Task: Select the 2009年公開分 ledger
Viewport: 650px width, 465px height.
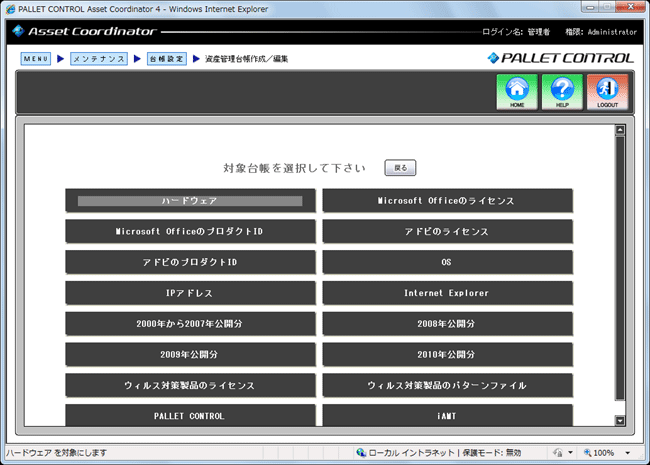Action: (190, 354)
